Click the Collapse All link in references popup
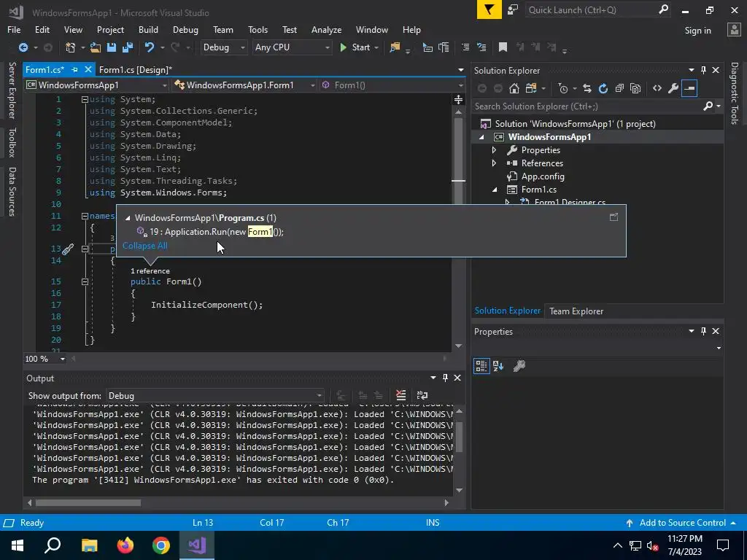Screen dimensions: 747x560 (x=145, y=246)
